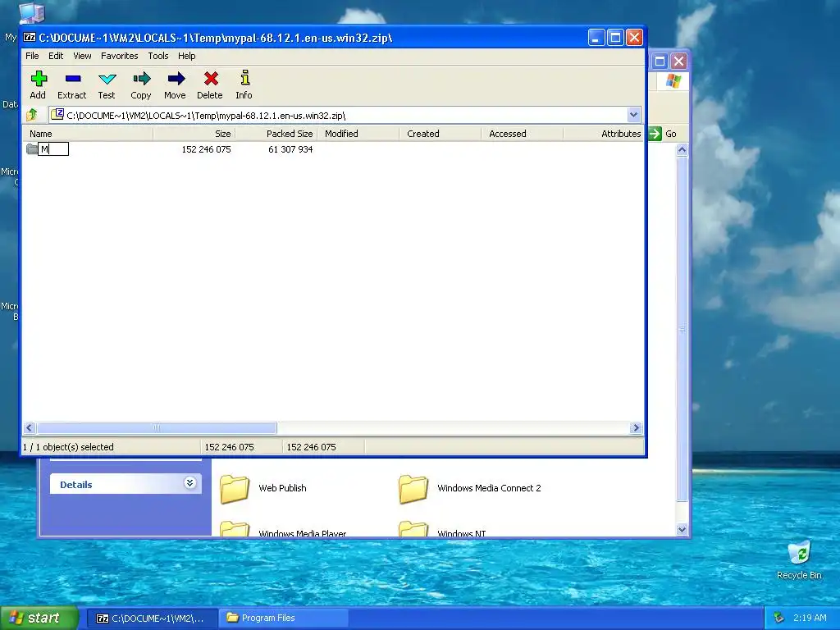
Task: Open the Help menu
Action: click(x=186, y=56)
